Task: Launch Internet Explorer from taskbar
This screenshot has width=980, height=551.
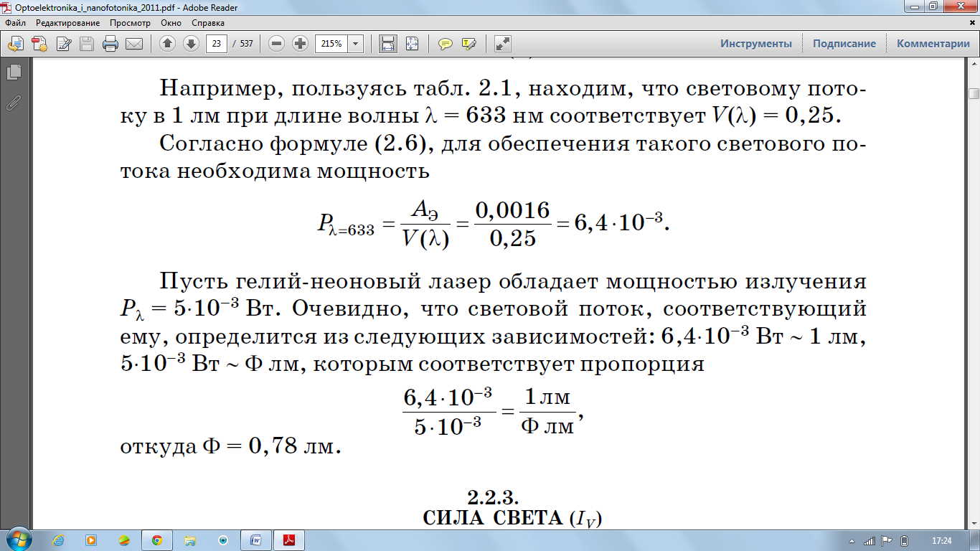Action: (59, 540)
